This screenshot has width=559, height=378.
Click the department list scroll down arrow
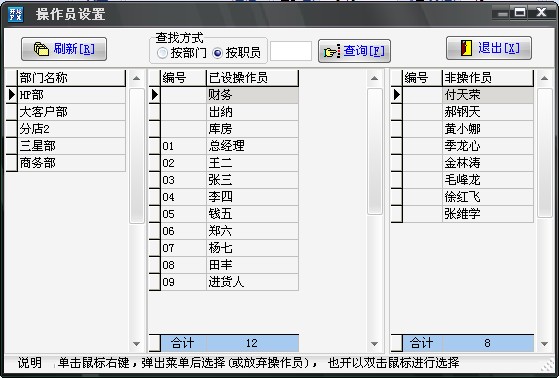pos(137,344)
